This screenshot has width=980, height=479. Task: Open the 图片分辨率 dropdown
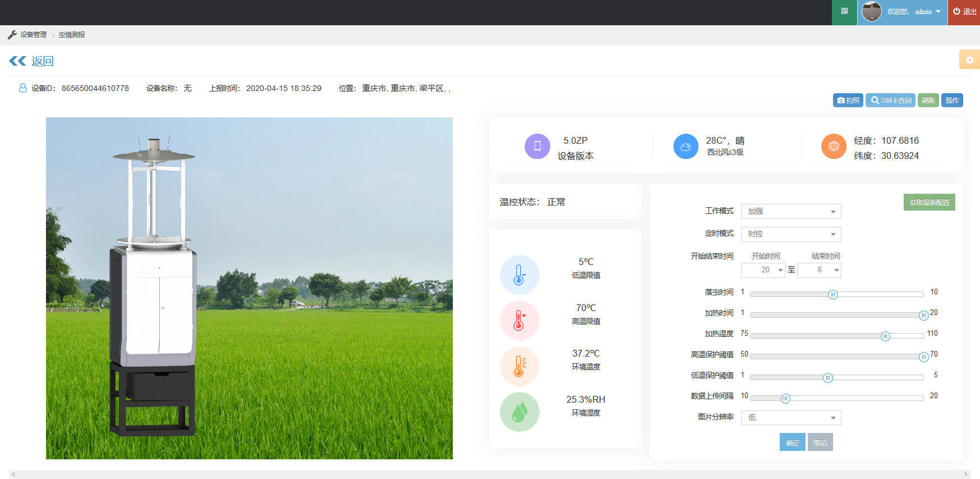790,418
